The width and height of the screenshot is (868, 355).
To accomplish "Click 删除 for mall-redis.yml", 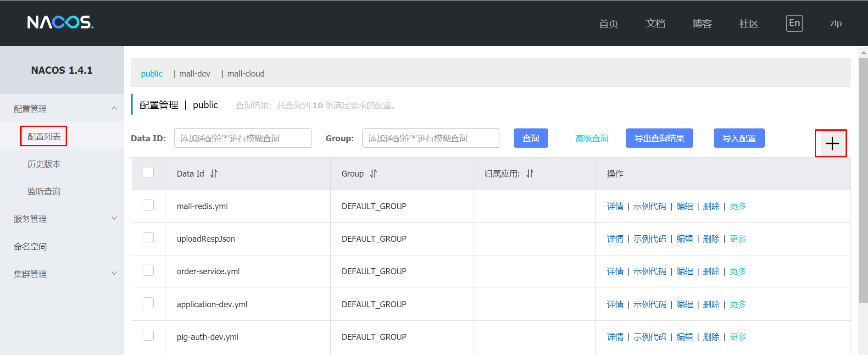I will point(711,206).
